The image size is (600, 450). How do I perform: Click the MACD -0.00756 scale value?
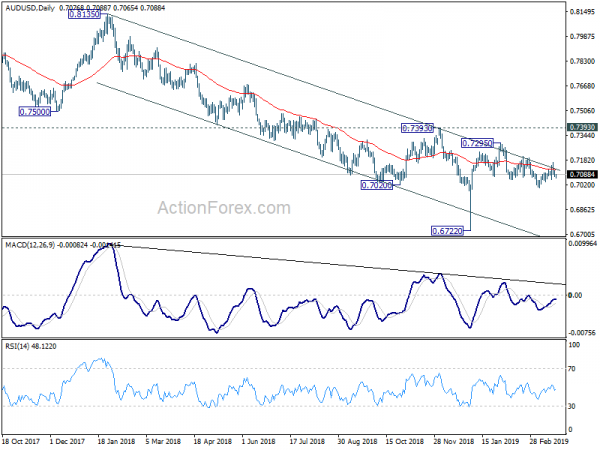click(582, 333)
